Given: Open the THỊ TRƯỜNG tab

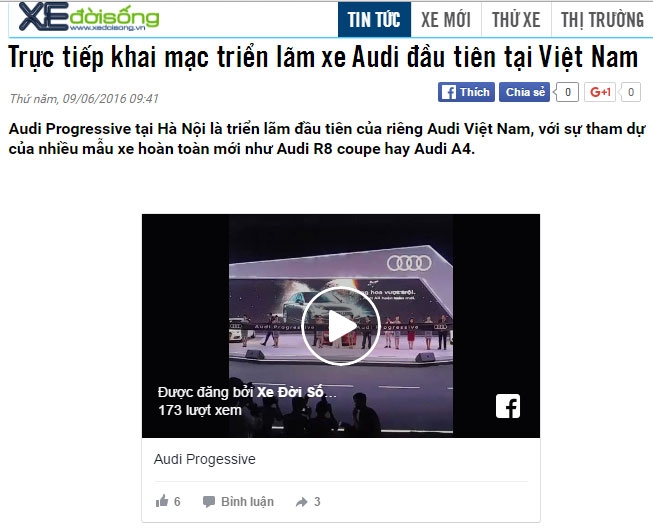Looking at the screenshot, I should point(602,20).
